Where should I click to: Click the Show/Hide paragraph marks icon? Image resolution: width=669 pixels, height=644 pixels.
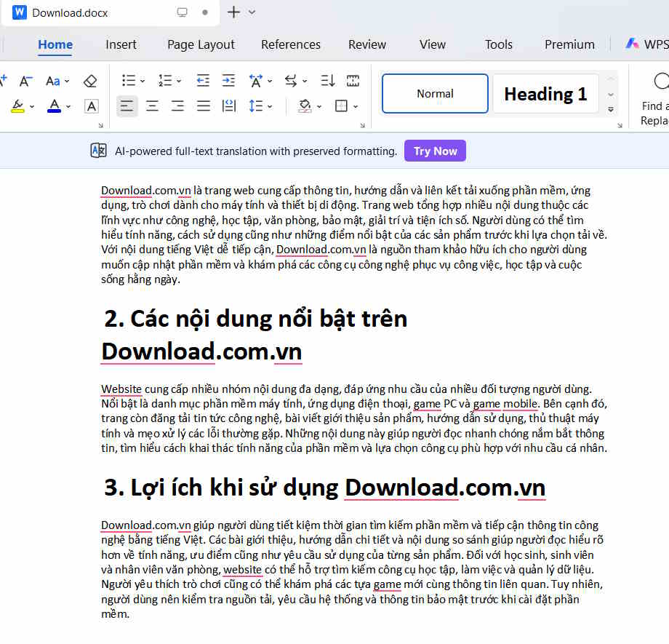tap(353, 81)
